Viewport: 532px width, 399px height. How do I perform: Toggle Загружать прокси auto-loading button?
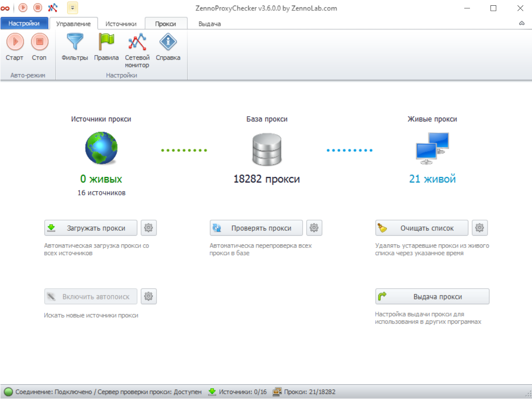point(91,228)
